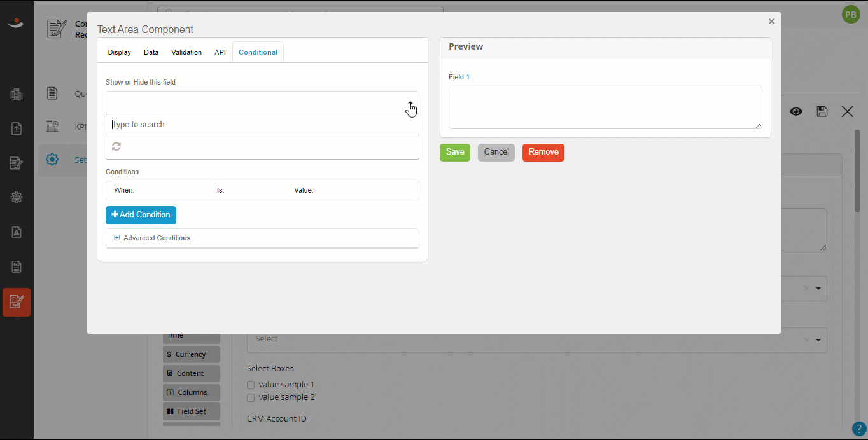
Task: Open the atom-shaped sidebar icon
Action: point(17,198)
